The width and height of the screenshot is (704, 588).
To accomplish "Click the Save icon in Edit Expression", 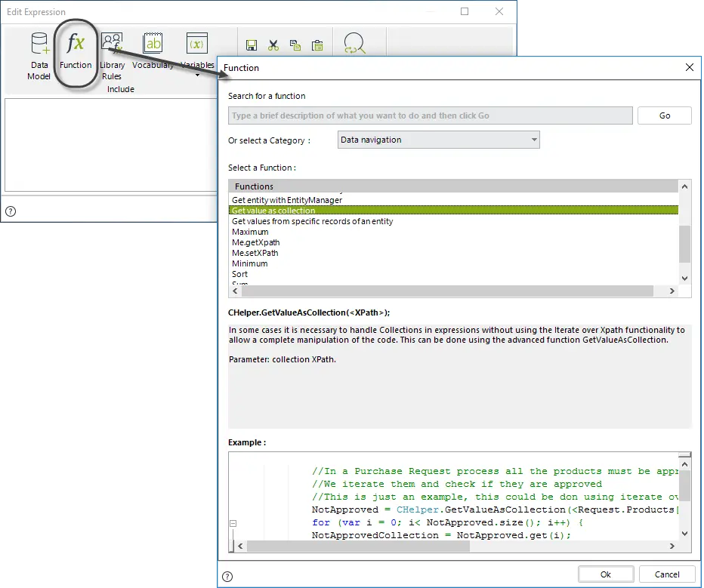I will pos(252,45).
